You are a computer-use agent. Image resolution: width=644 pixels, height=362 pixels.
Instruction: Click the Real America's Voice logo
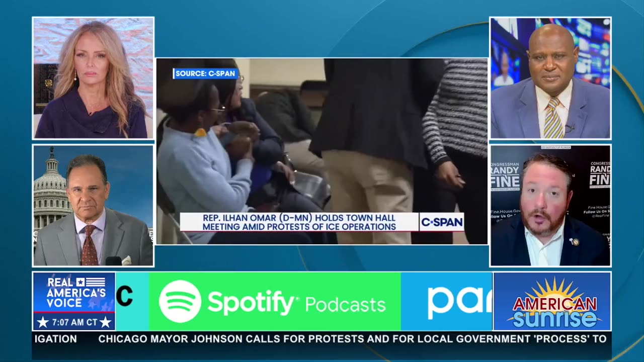click(74, 293)
